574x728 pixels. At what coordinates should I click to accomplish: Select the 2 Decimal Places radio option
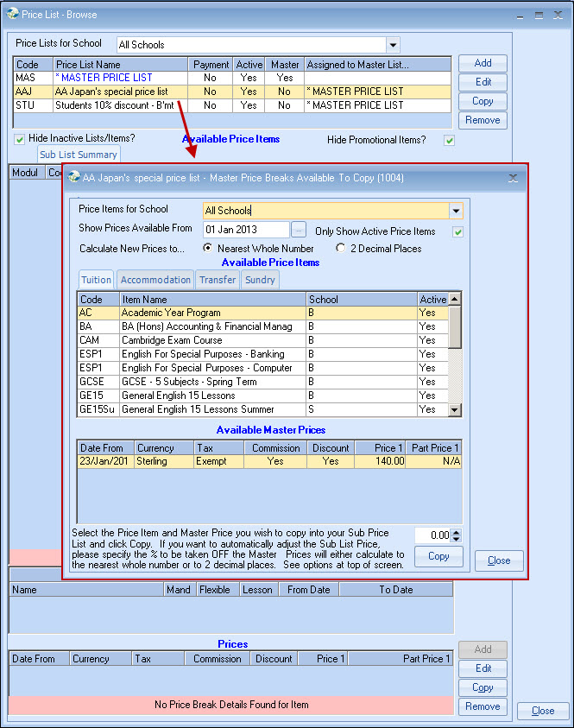(x=341, y=249)
